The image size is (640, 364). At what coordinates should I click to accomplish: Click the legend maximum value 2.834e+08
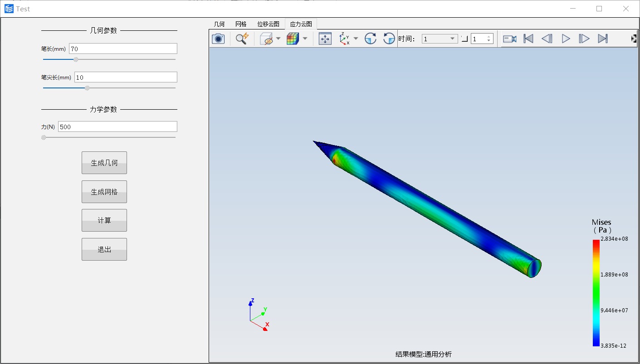tap(614, 239)
